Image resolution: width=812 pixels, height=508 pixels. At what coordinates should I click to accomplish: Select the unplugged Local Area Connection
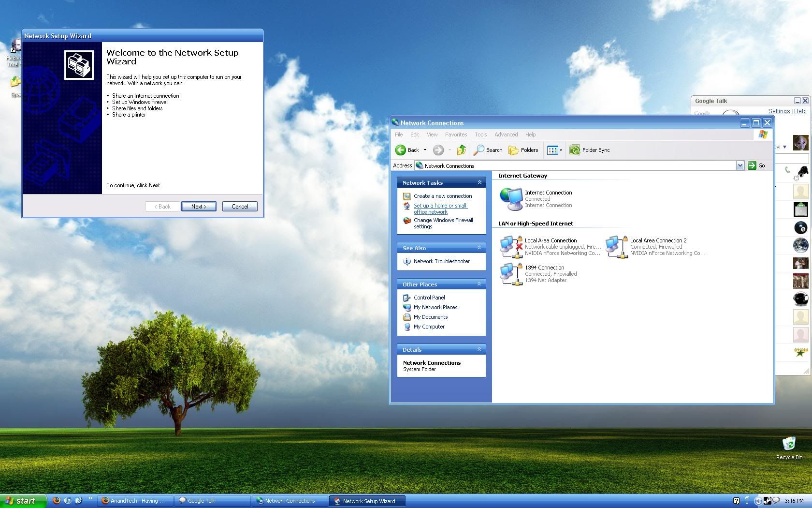click(511, 247)
